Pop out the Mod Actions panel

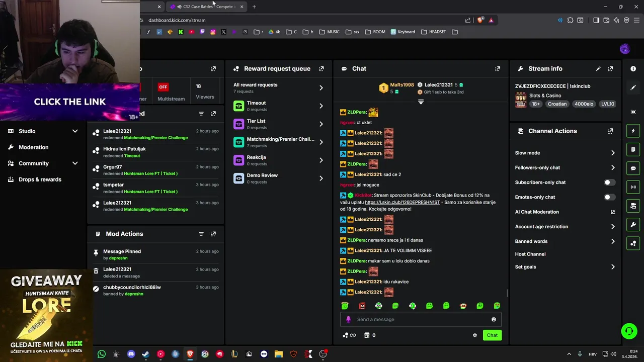[x=213, y=234]
